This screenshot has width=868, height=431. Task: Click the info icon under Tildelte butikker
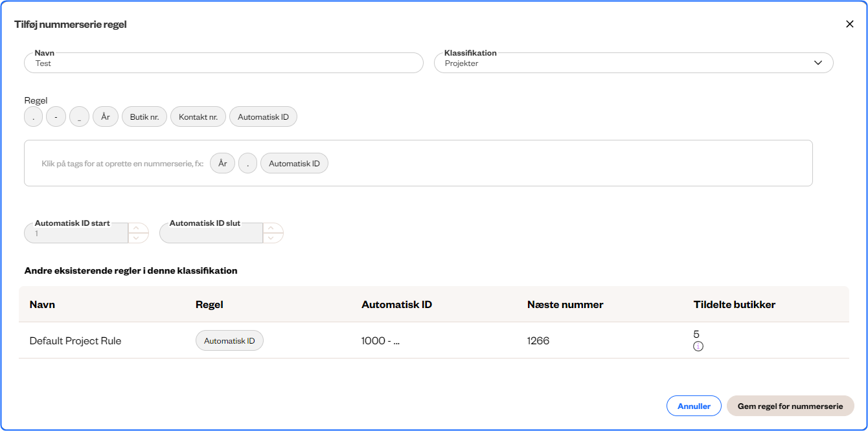(698, 346)
